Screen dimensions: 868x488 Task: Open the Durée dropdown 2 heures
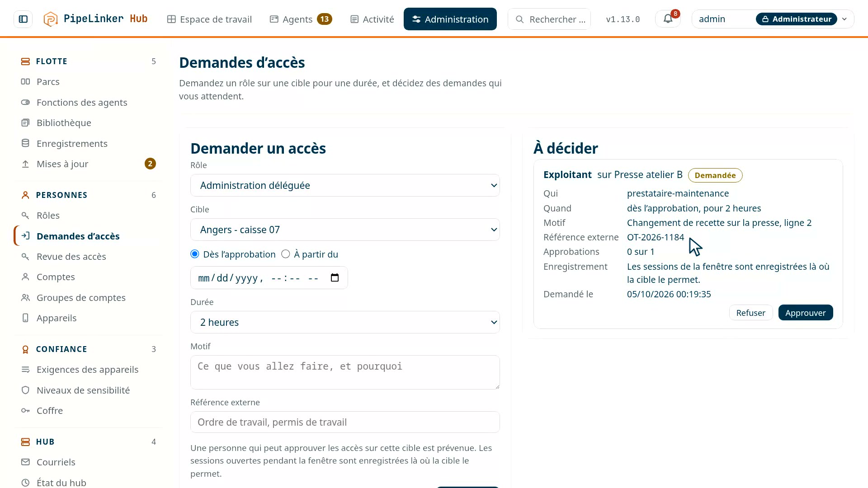tap(345, 322)
